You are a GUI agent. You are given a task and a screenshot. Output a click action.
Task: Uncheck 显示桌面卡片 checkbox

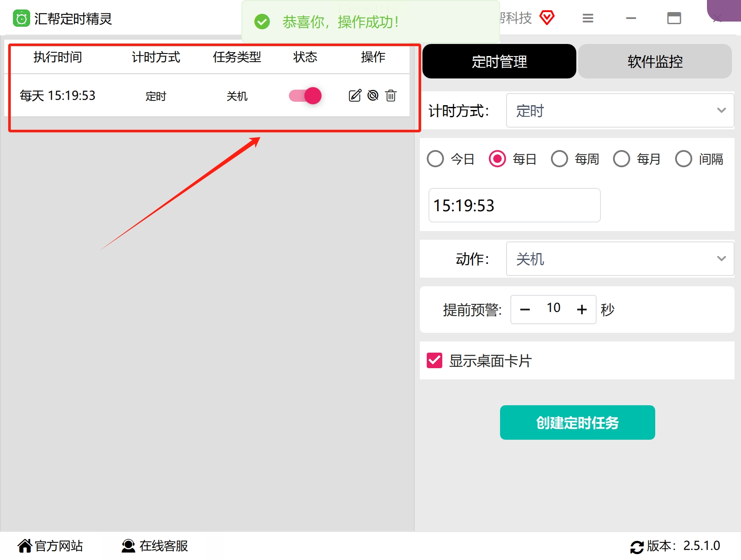(435, 360)
